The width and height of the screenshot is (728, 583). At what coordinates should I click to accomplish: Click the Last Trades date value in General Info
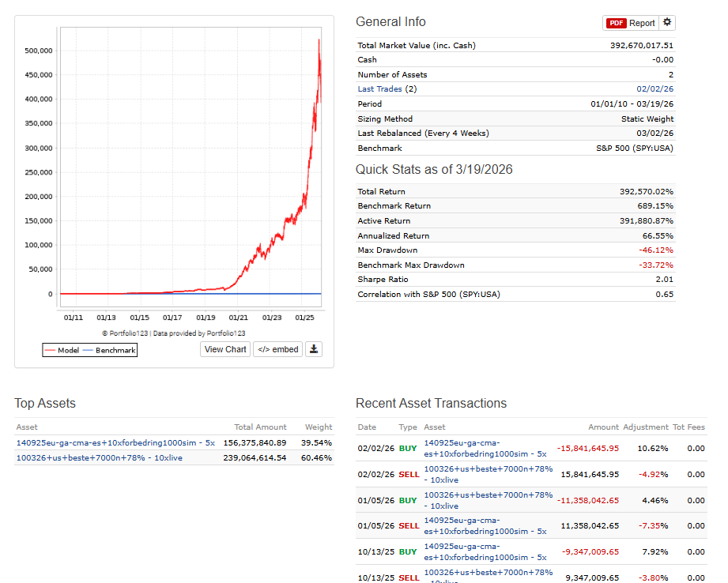654,89
